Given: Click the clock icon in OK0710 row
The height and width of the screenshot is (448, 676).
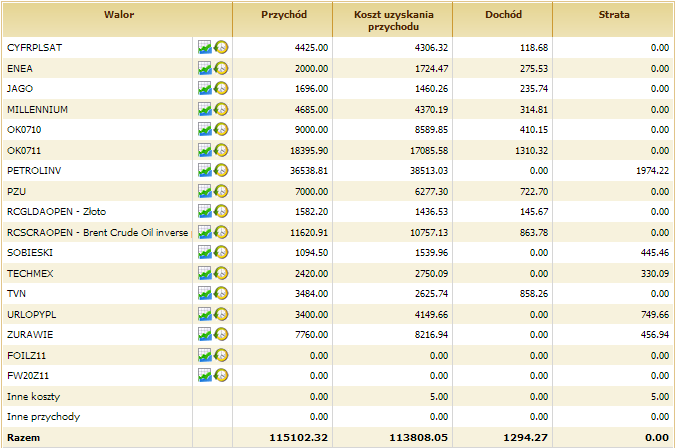Looking at the screenshot, I should [x=221, y=129].
